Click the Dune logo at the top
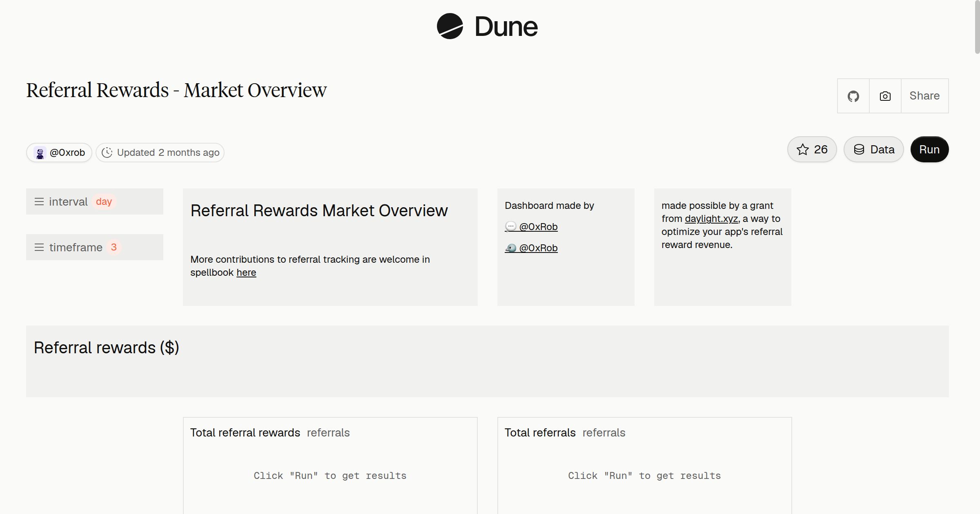 coord(487,27)
